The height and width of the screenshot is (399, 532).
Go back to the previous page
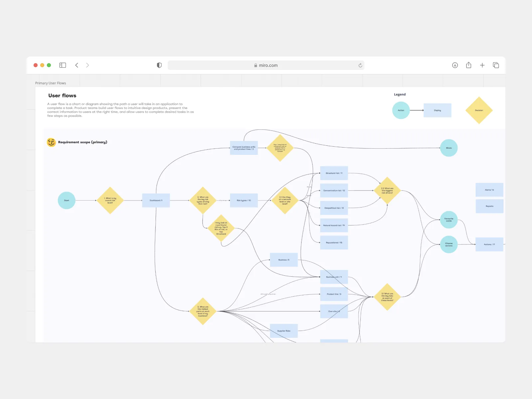pyautogui.click(x=77, y=65)
